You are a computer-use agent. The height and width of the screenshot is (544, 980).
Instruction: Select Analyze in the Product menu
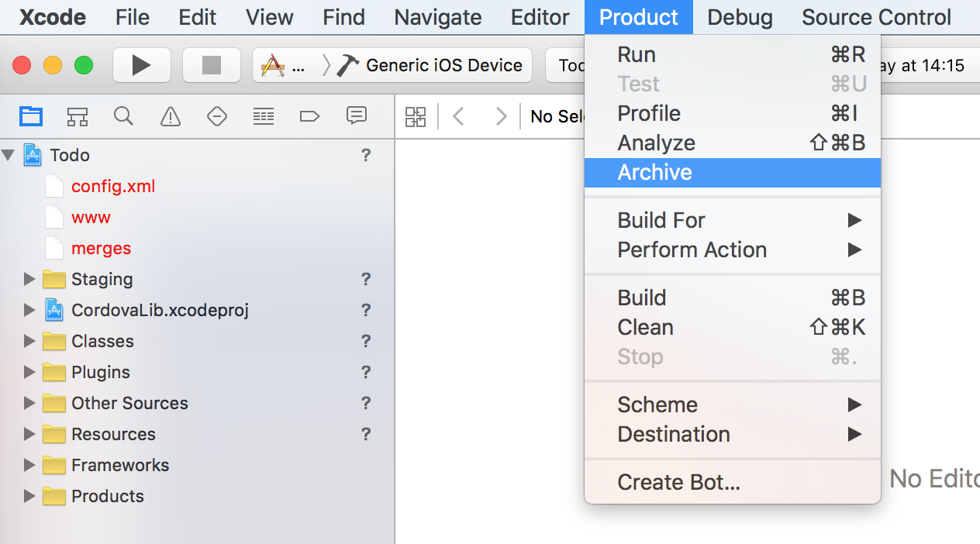click(733, 143)
